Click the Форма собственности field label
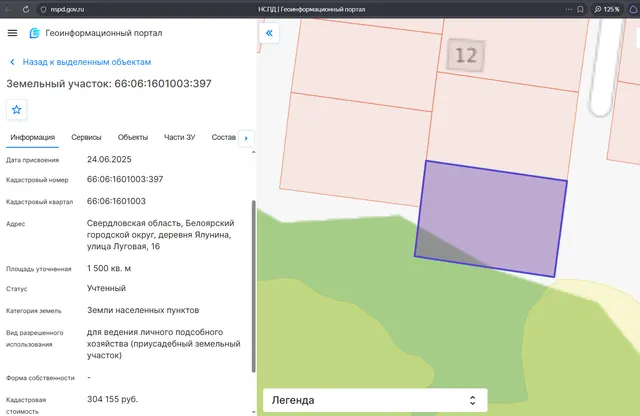Image resolution: width=640 pixels, height=416 pixels. pos(40,378)
